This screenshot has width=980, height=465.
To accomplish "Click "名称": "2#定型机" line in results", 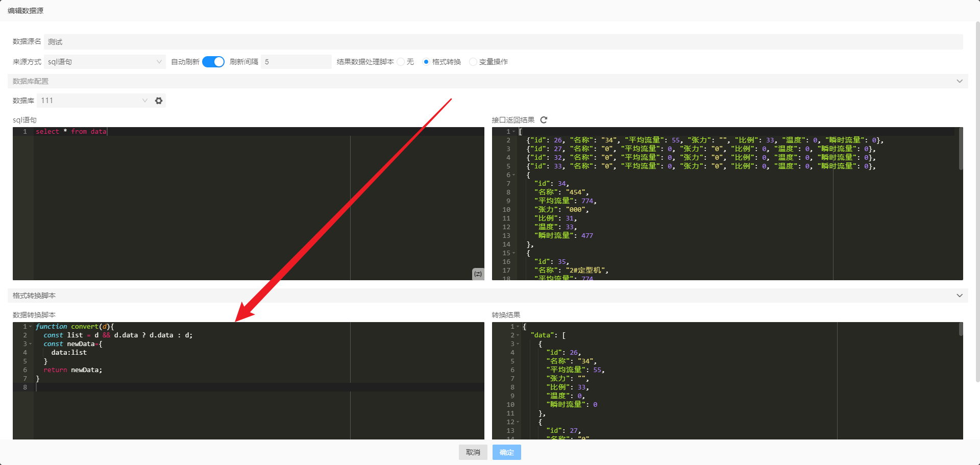I will pyautogui.click(x=571, y=271).
